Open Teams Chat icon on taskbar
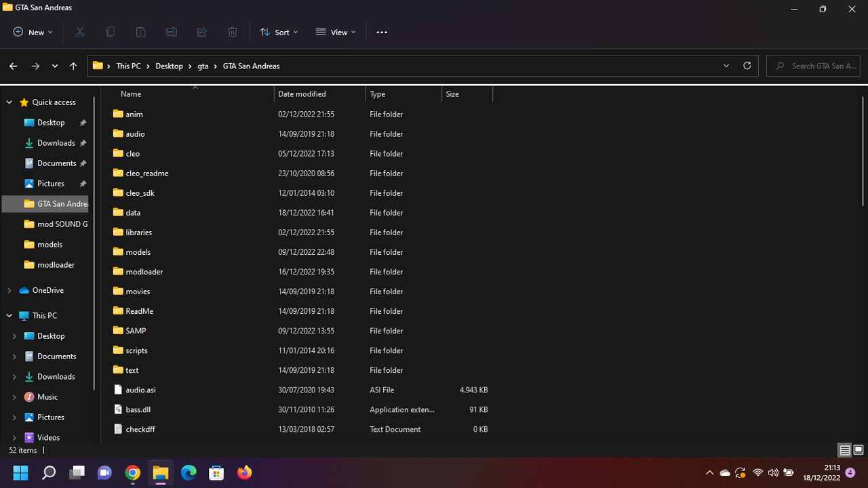The height and width of the screenshot is (488, 868). click(104, 472)
